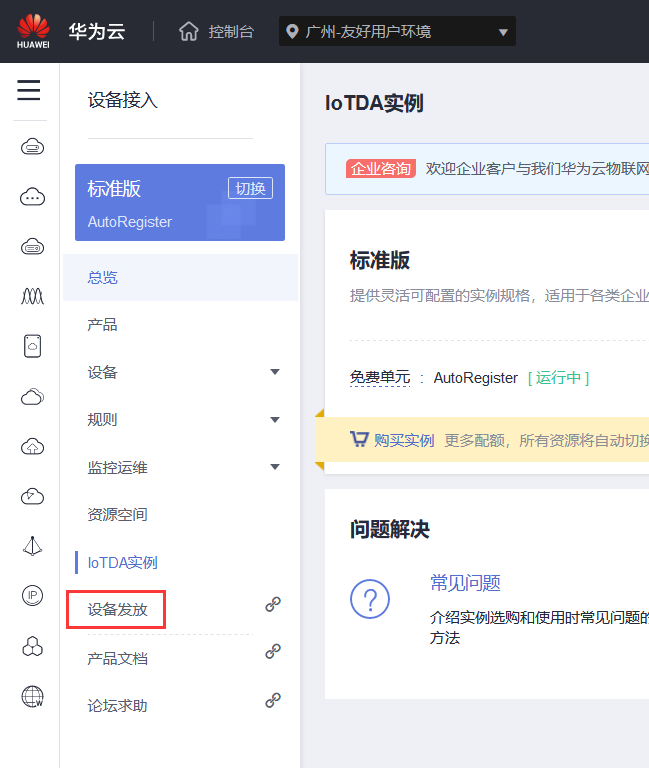
Task: Open the sidebar icon of a storage disk
Action: click(x=32, y=346)
